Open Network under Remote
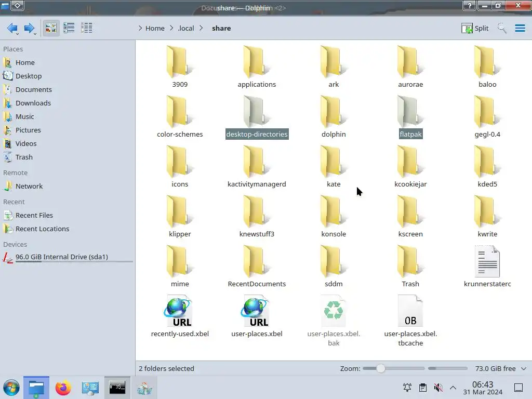532x399 pixels. pyautogui.click(x=29, y=187)
